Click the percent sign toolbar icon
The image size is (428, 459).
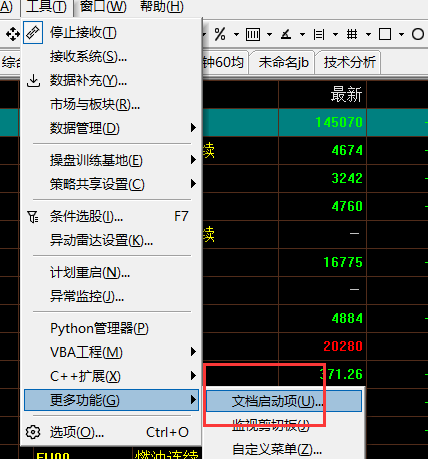[220, 34]
